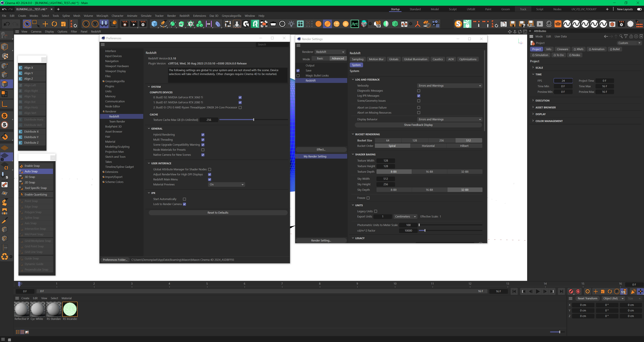
Task: Enable Node Materials for Presets
Action: 203,150
